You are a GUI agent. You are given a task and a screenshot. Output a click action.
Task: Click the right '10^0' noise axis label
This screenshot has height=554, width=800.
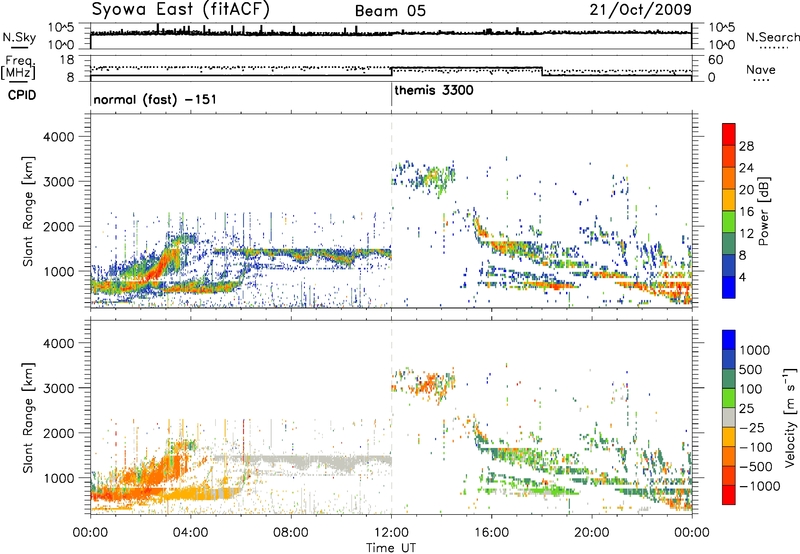pos(722,45)
